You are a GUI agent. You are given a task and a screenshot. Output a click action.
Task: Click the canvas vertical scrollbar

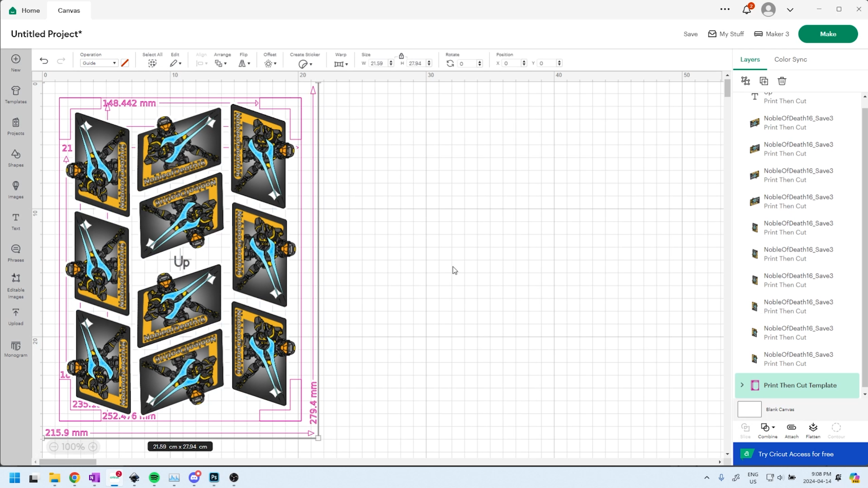[x=727, y=88]
